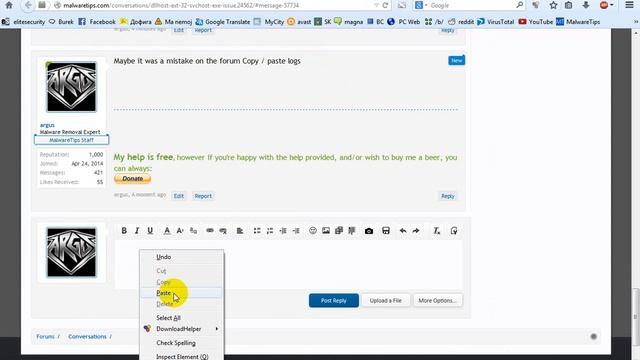This screenshot has width=640, height=360.
Task: Click the save draft floppy icon
Action: pos(386,231)
